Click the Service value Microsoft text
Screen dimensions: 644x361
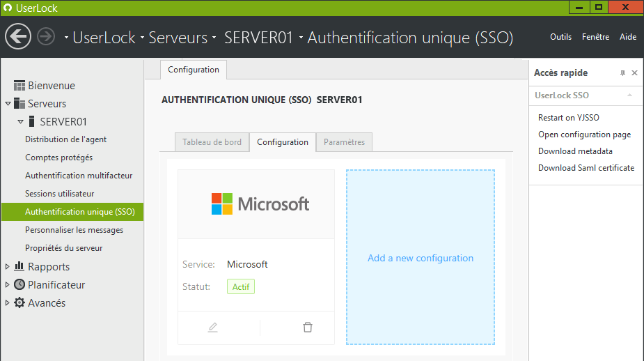click(x=247, y=264)
